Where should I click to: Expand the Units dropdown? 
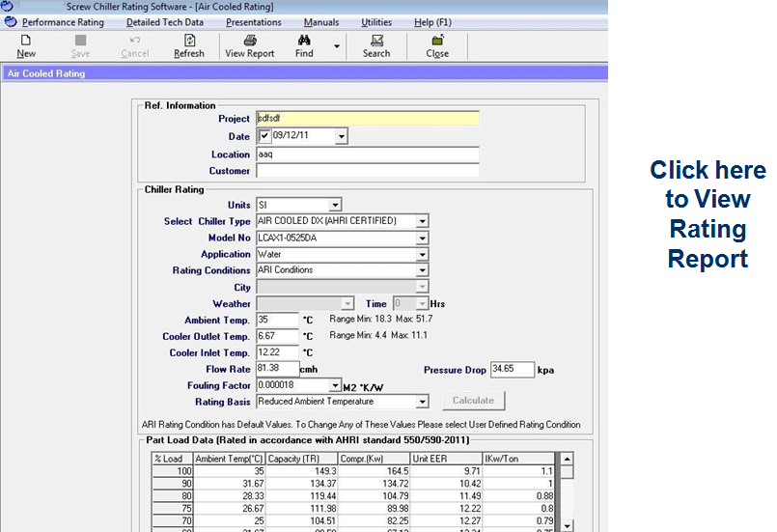(x=335, y=205)
